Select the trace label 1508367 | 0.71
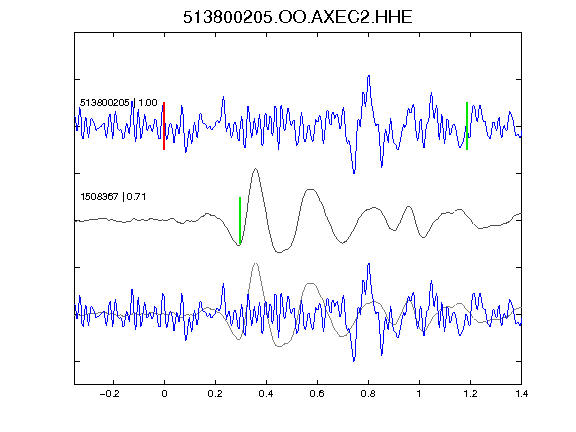 point(113,197)
